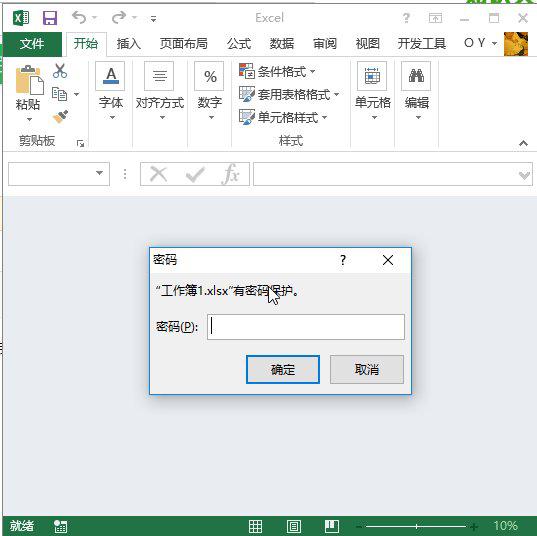
Task: Switch to the 插入 tab
Action: point(128,44)
